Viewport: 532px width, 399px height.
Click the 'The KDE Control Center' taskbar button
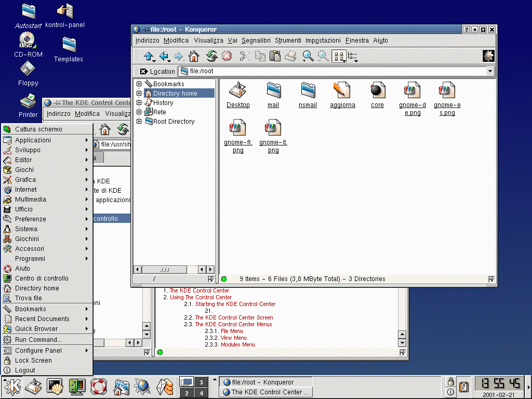click(266, 392)
